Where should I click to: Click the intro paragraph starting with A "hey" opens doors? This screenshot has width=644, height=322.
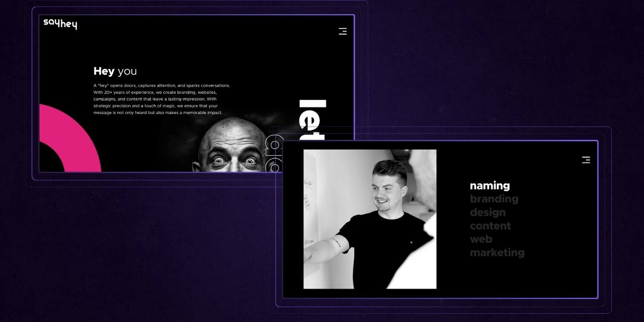click(x=161, y=99)
